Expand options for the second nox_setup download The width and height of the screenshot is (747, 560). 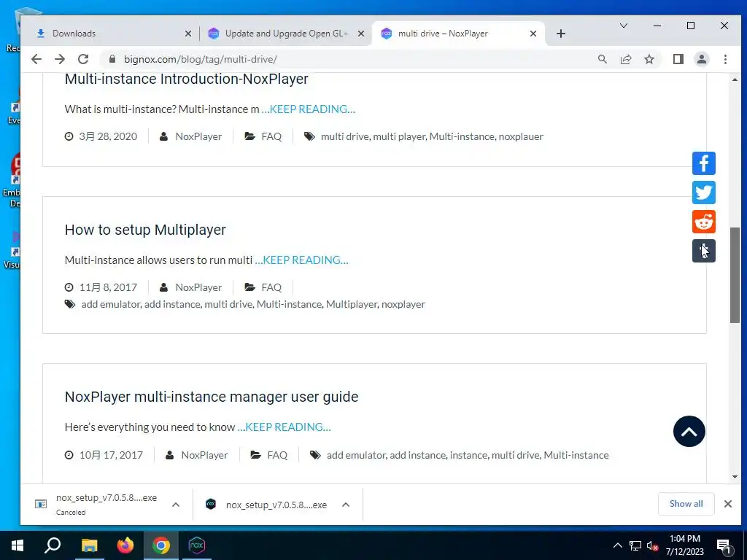(x=346, y=505)
